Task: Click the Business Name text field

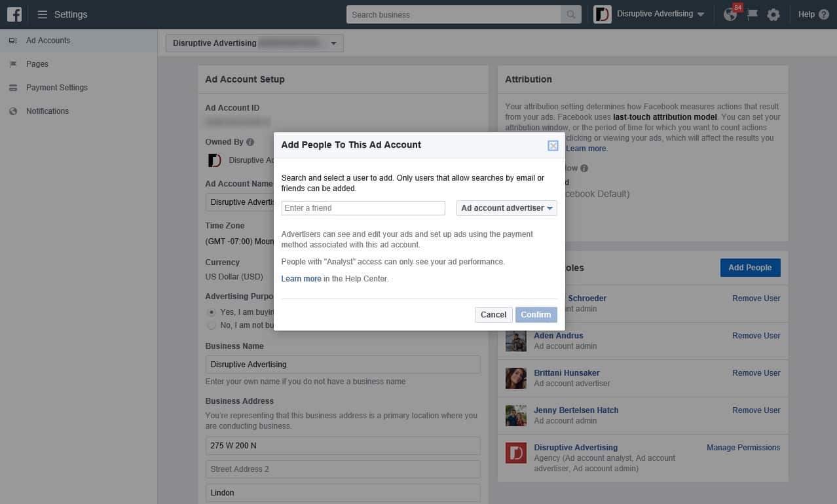Action: [343, 365]
